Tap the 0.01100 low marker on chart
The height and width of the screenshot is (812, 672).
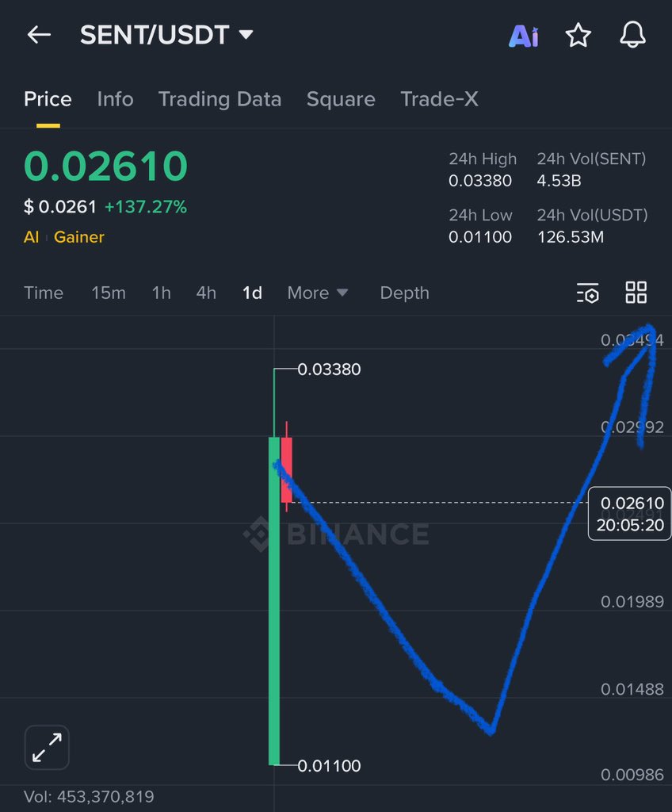click(x=329, y=766)
